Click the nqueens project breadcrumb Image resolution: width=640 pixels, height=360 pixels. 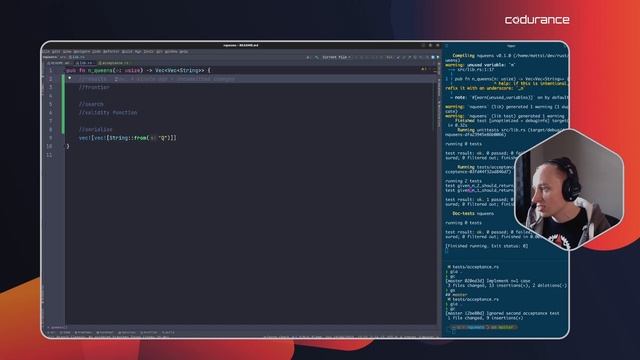51,57
